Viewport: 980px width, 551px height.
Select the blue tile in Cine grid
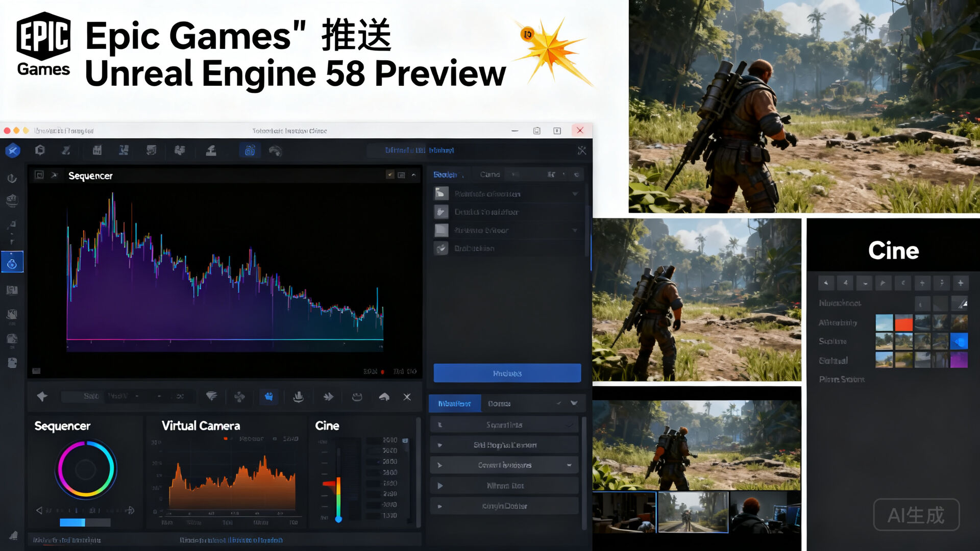[x=959, y=341]
